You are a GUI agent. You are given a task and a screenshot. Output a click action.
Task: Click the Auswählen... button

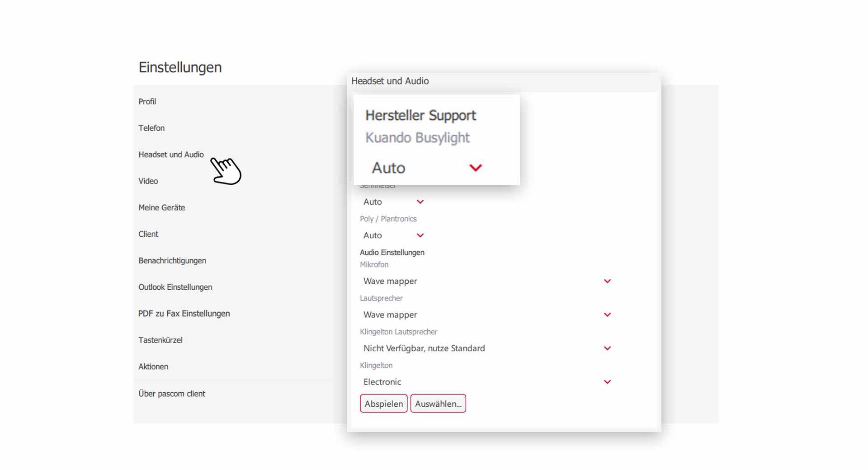(x=438, y=404)
